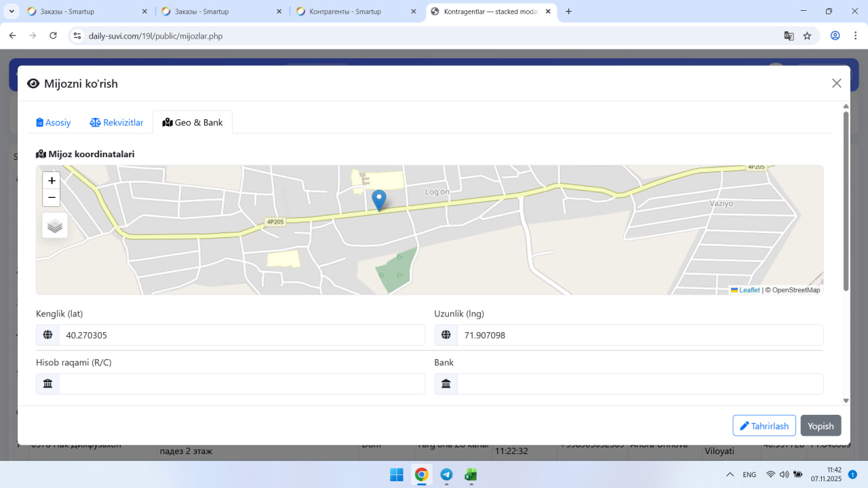
Task: Click the blue location marker on map
Action: pos(379,200)
